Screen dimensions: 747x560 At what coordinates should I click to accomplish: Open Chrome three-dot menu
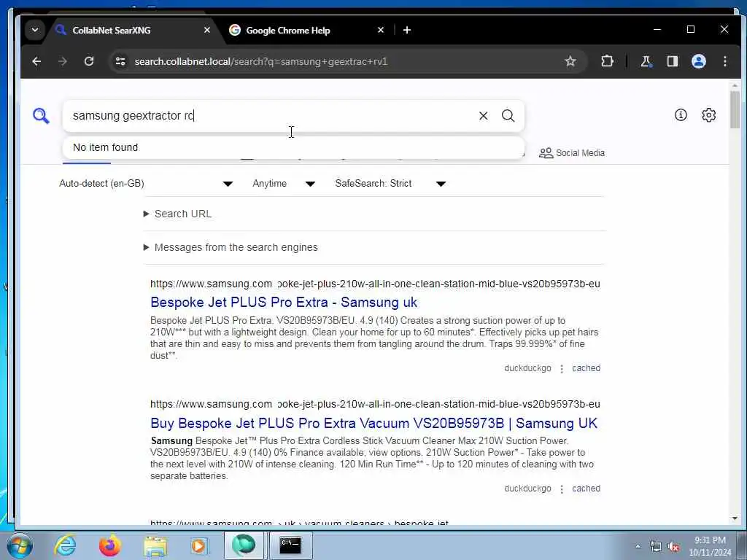tap(724, 61)
